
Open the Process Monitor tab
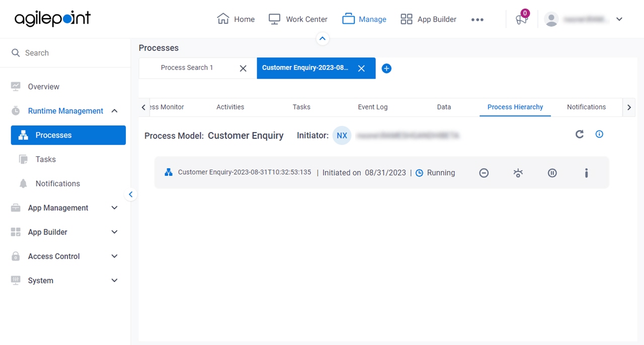click(x=167, y=107)
